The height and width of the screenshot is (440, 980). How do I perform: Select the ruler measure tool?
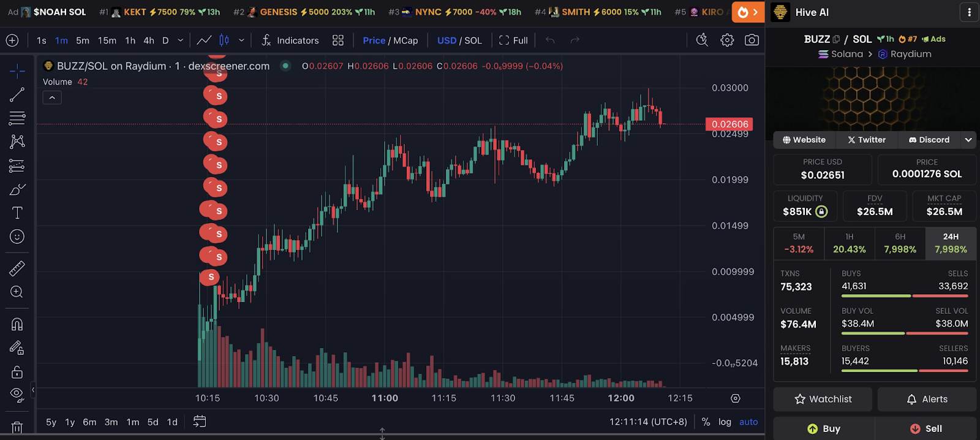(17, 268)
